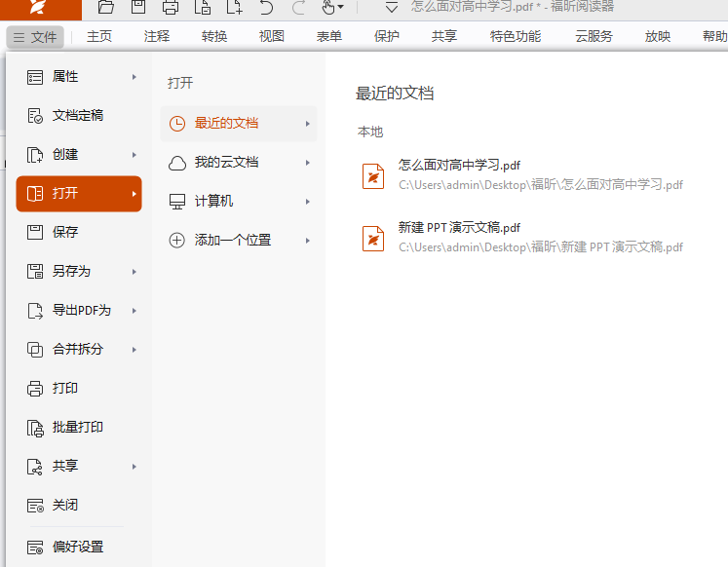This screenshot has width=728, height=567.
Task: Expand the 共享 submenu arrow in file menu
Action: pyautogui.click(x=134, y=467)
